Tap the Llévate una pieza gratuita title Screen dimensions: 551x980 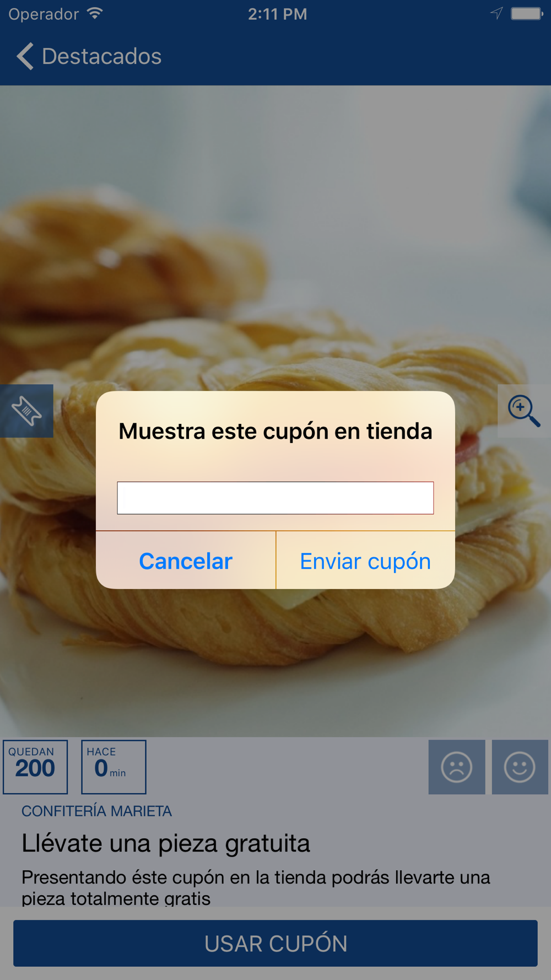[x=166, y=843]
